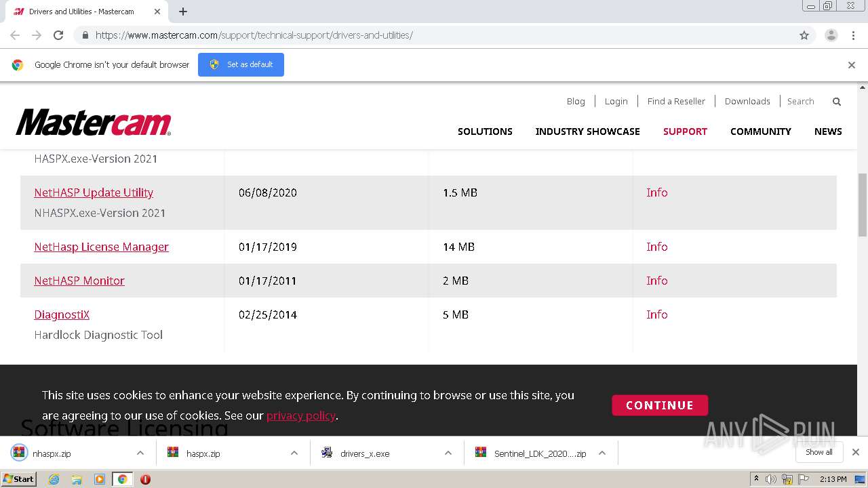
Task: Open Chrome three-dot menu
Action: [853, 35]
